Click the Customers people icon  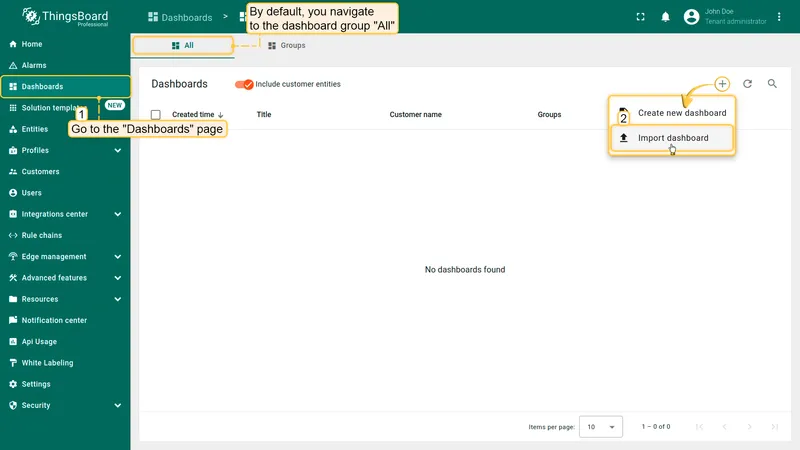(13, 171)
